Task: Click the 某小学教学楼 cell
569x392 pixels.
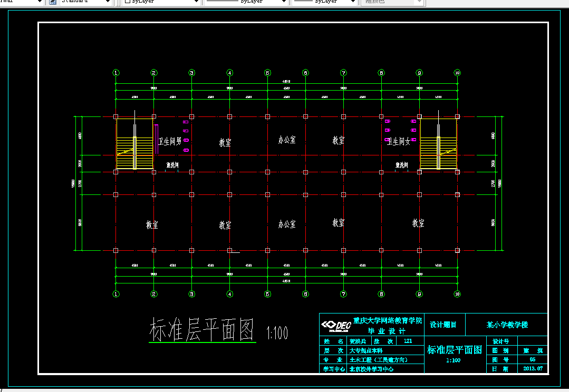Action: [507, 325]
